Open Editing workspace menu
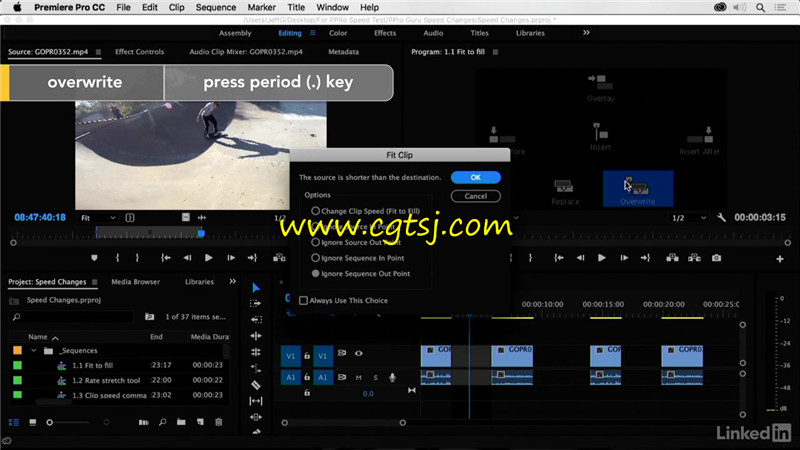This screenshot has height=450, width=800. tap(313, 33)
